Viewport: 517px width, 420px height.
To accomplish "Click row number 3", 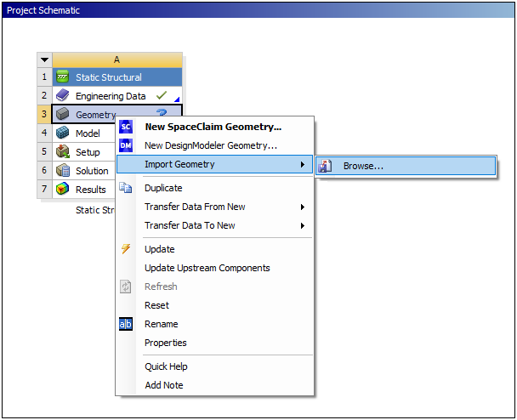I will pyautogui.click(x=44, y=114).
